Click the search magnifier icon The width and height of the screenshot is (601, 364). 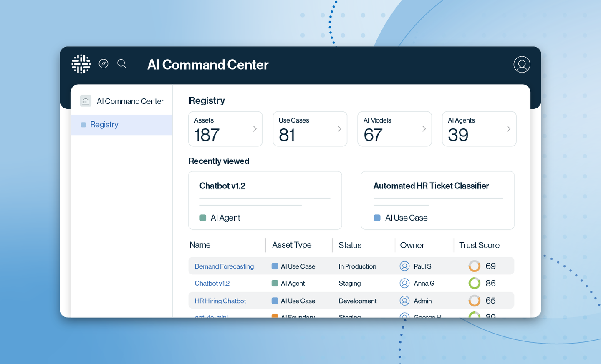pyautogui.click(x=122, y=63)
